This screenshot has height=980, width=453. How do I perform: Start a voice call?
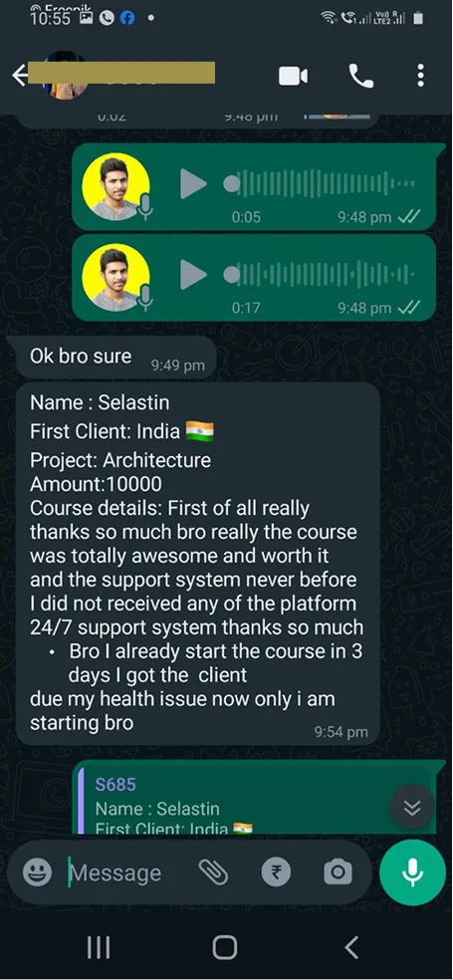(x=360, y=77)
